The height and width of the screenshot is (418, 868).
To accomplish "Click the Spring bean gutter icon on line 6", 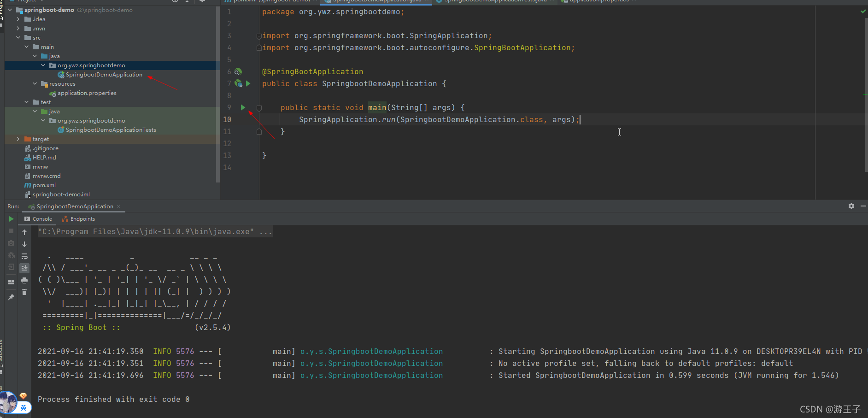I will point(238,71).
